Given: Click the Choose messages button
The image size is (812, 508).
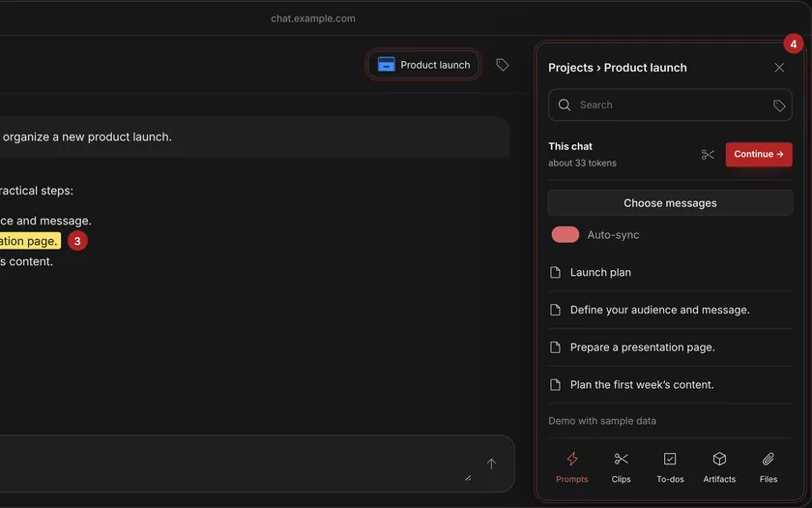Looking at the screenshot, I should (670, 203).
